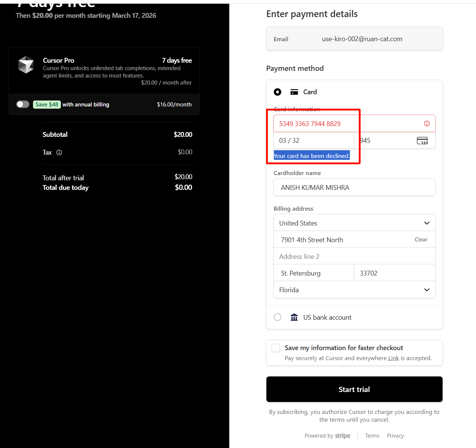Viewport: 476px width, 448px height.
Task: Click the Cursor Pro cube logo
Action: pyautogui.click(x=26, y=65)
